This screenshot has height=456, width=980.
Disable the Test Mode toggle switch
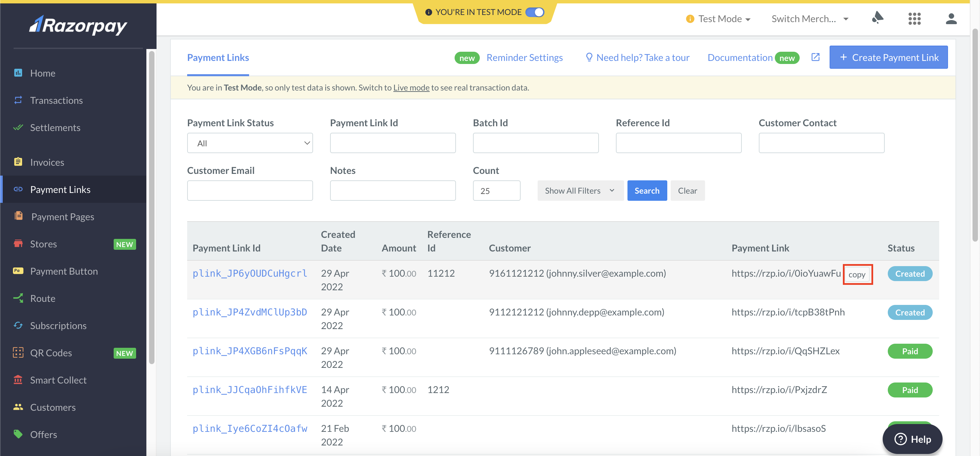536,12
